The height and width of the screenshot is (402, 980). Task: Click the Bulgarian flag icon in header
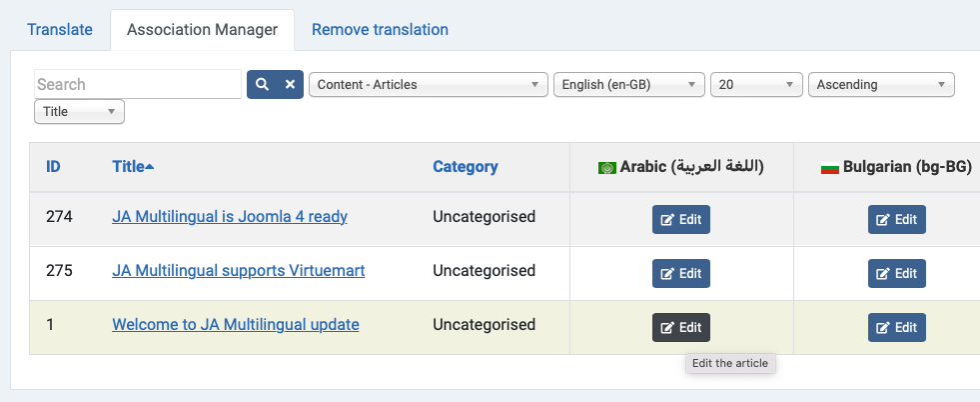point(830,168)
